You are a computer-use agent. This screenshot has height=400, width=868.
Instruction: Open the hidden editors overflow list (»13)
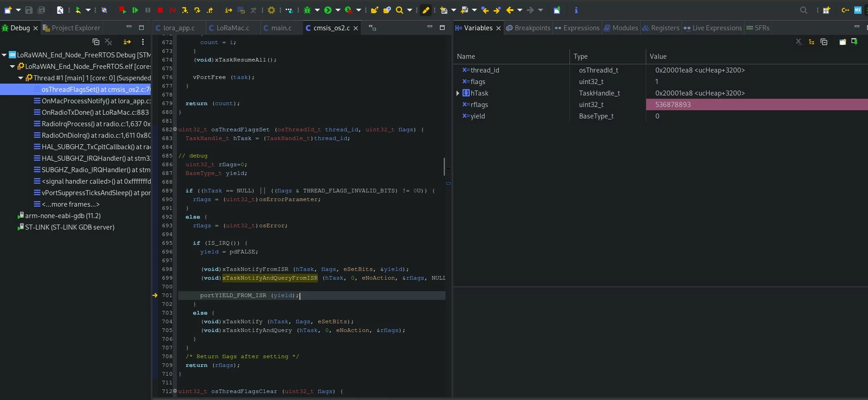372,28
